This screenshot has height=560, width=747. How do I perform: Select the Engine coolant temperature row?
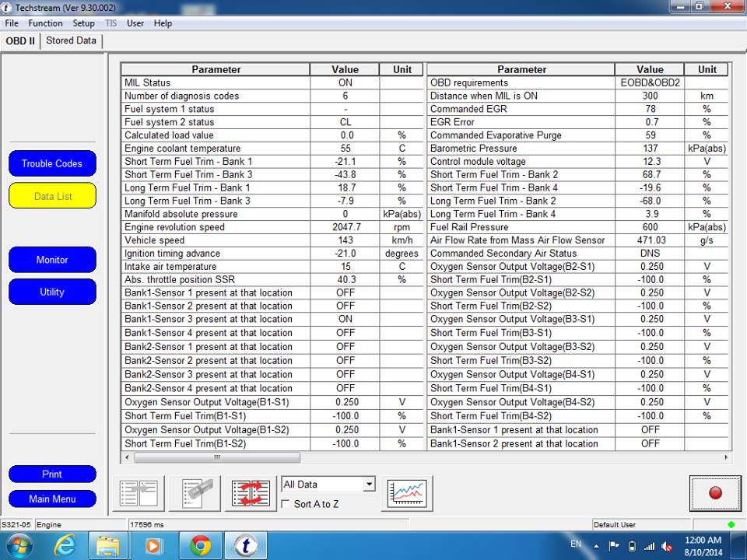click(x=272, y=148)
